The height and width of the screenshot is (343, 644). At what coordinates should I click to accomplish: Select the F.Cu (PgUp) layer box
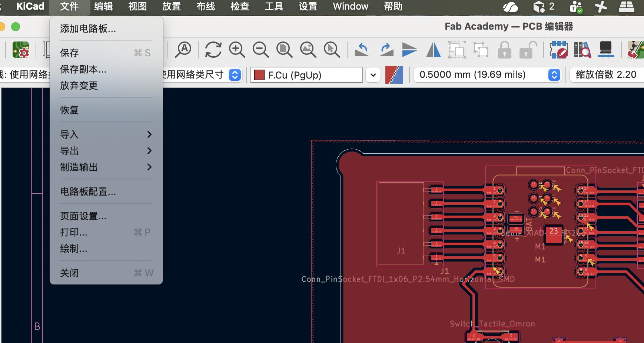click(x=307, y=75)
